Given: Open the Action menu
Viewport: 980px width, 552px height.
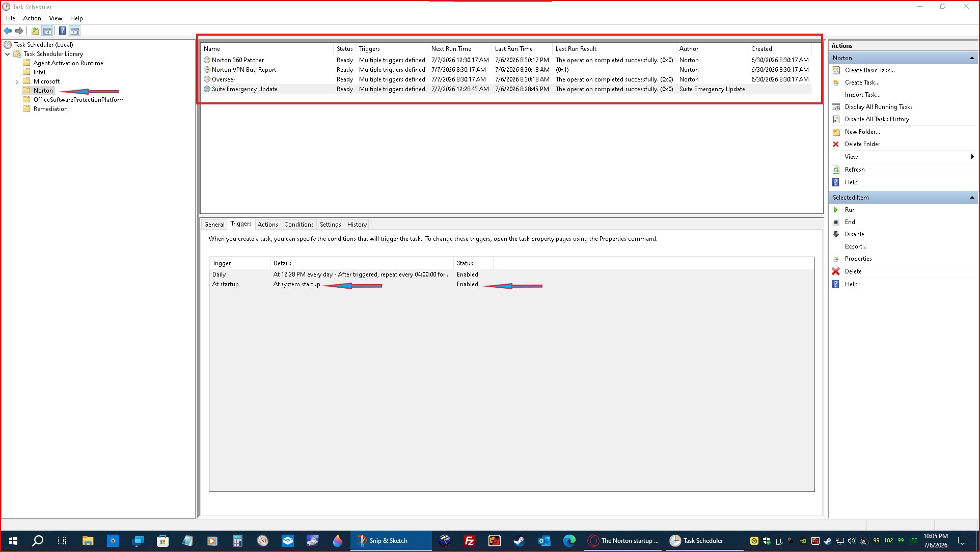Looking at the screenshot, I should [32, 18].
